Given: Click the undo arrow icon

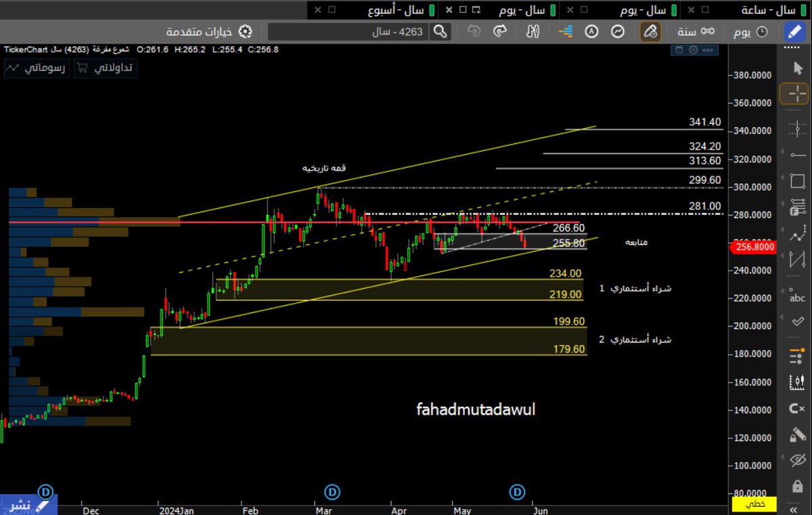Looking at the screenshot, I should 474,31.
